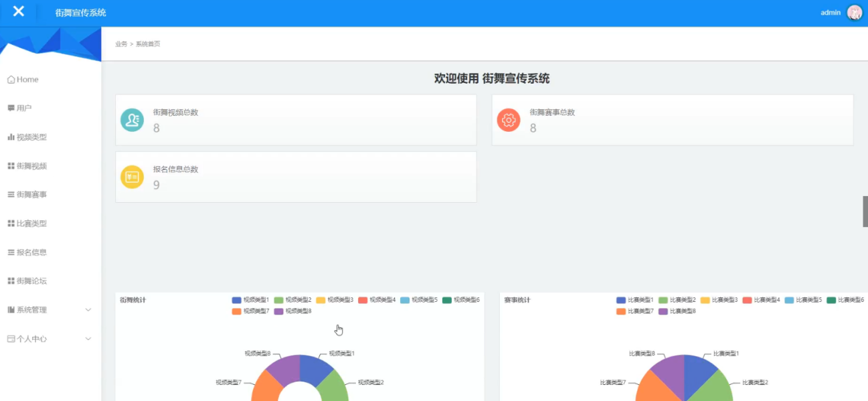
Task: Open the 街舞视频 menu item
Action: pos(51,166)
